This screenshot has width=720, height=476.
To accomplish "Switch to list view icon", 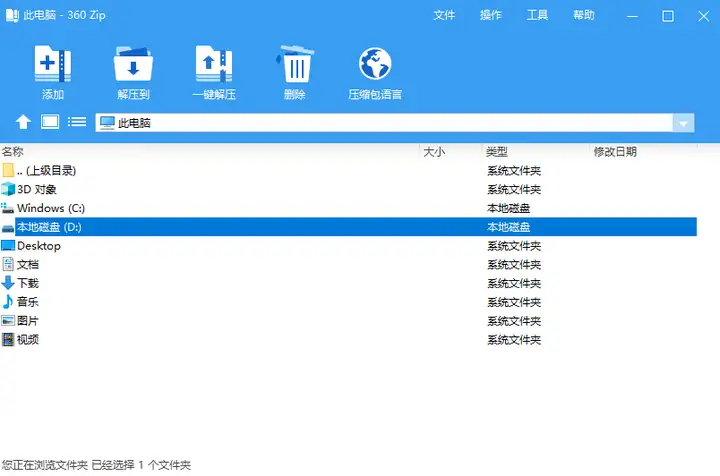I will pos(77,122).
